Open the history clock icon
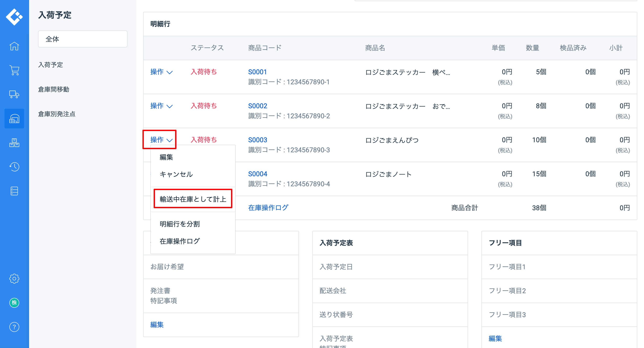The height and width of the screenshot is (348, 644). pyautogui.click(x=14, y=167)
